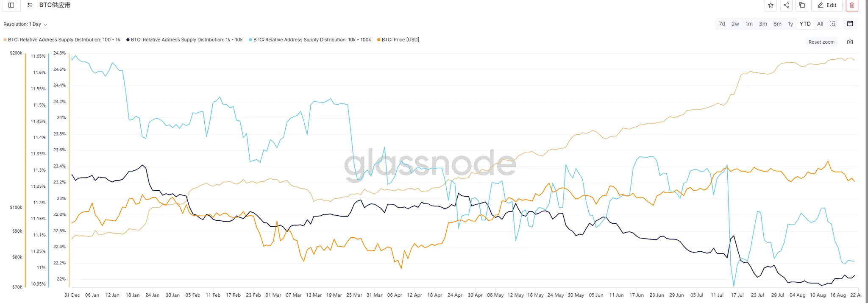Click the Edit button
Image resolution: width=868 pixels, height=303 pixels.
[x=827, y=5]
